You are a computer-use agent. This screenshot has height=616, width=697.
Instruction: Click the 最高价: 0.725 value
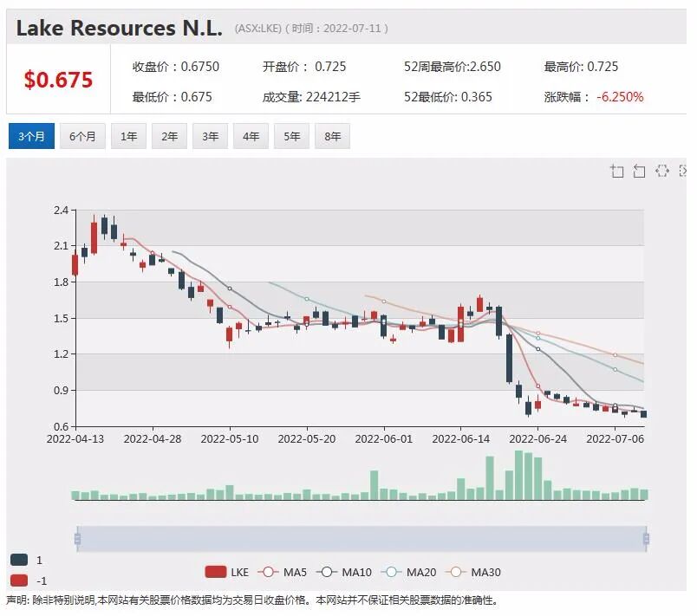pos(581,67)
